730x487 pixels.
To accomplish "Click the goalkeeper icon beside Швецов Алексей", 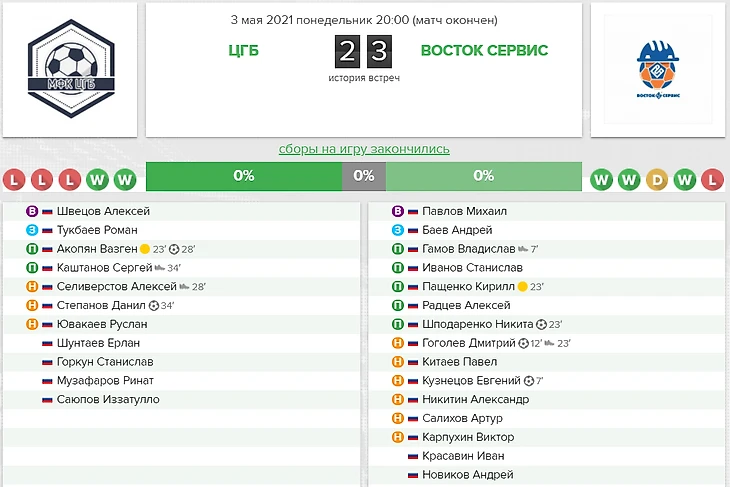I will pos(32,211).
